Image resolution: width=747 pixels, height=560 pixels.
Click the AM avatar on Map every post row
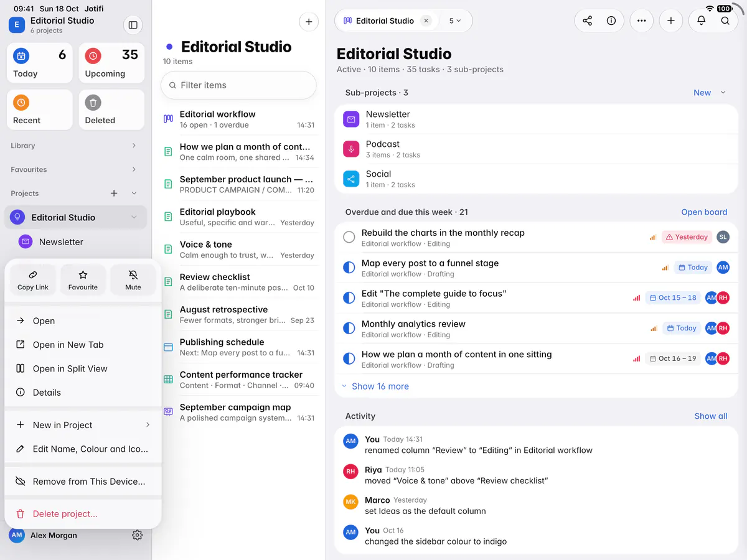(x=723, y=268)
